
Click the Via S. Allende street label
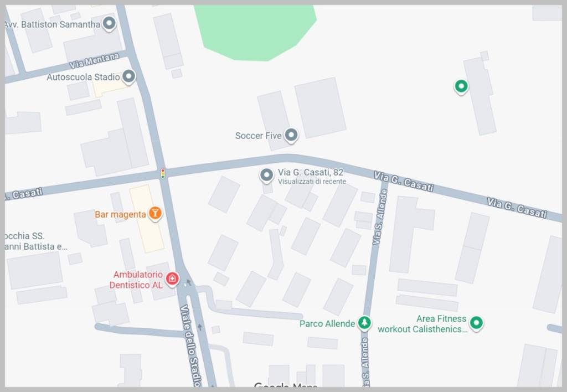click(379, 217)
